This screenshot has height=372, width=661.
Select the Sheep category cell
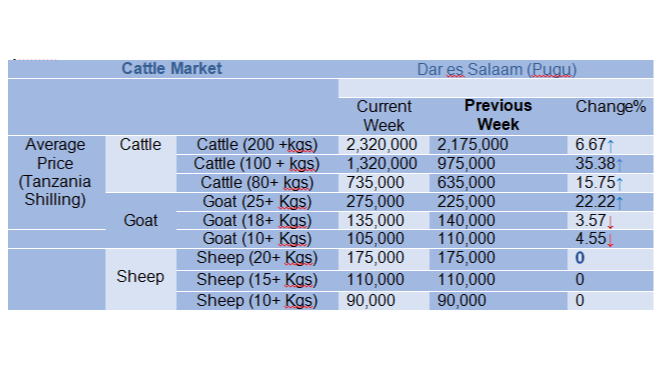click(x=140, y=277)
